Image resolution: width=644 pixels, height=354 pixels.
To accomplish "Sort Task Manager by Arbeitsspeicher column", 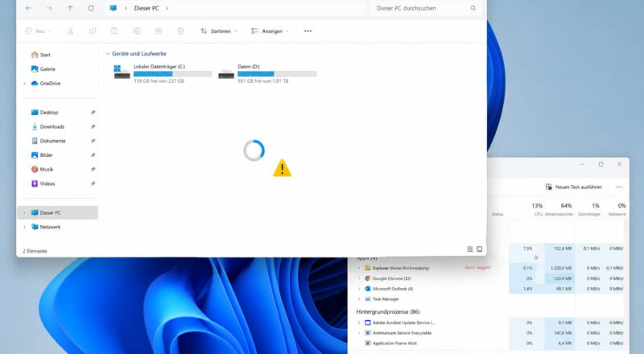I will (559, 209).
